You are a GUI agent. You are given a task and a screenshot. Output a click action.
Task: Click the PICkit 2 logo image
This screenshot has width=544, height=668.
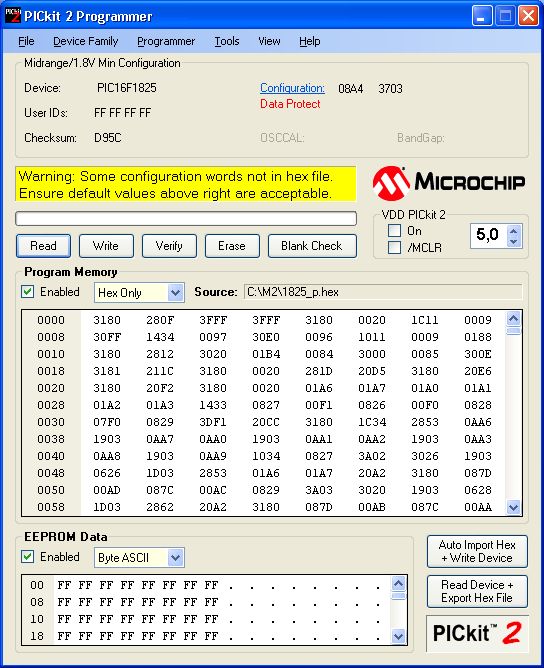[x=477, y=633]
